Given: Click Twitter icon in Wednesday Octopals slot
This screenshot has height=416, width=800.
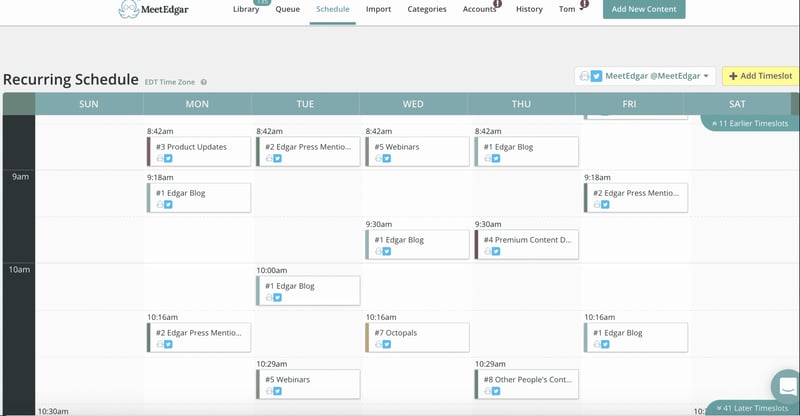Looking at the screenshot, I should 387,345.
